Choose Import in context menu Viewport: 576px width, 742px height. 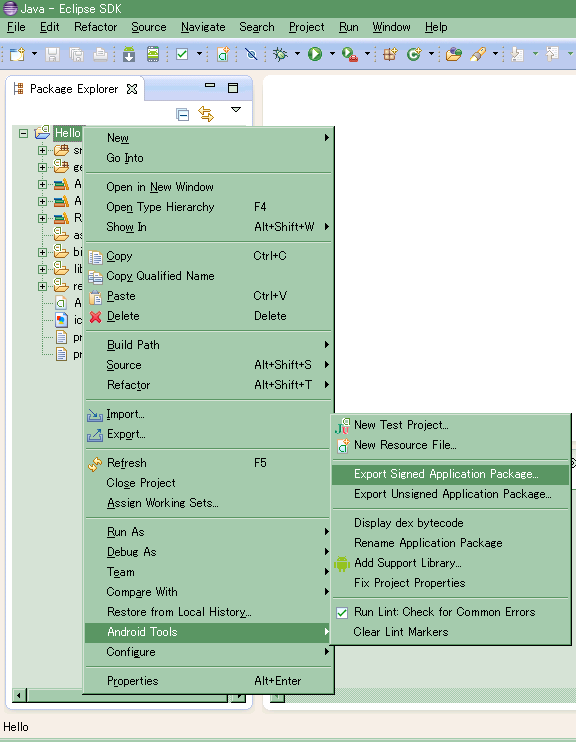[x=209, y=414]
